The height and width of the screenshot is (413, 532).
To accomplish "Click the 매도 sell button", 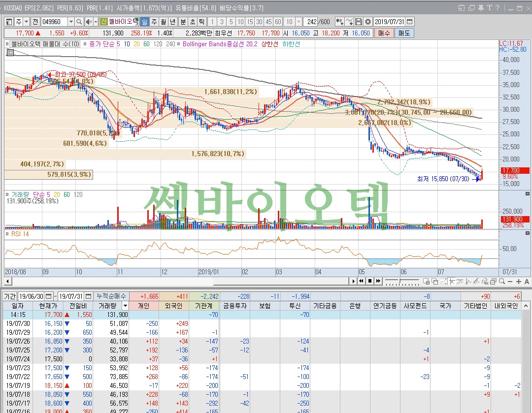I will 404,33.
